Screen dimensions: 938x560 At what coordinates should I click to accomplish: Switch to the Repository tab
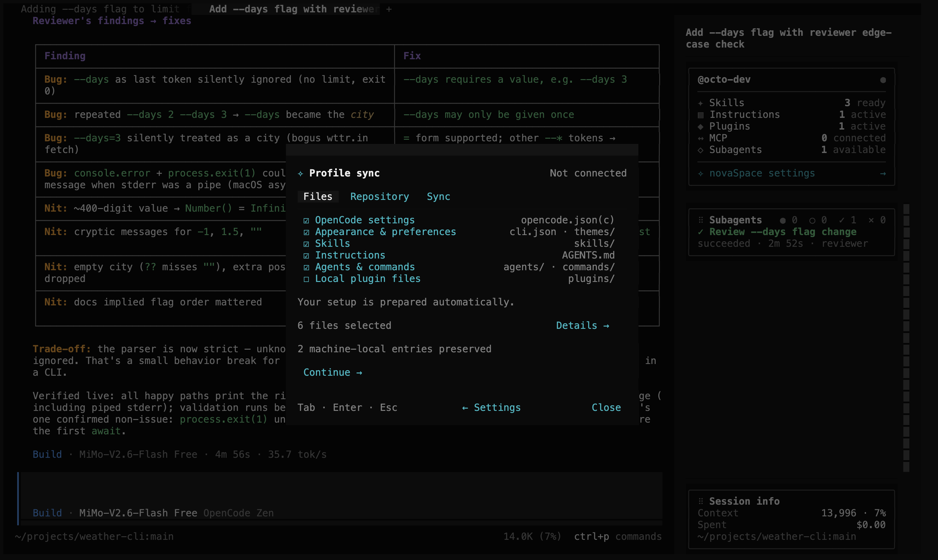tap(379, 197)
